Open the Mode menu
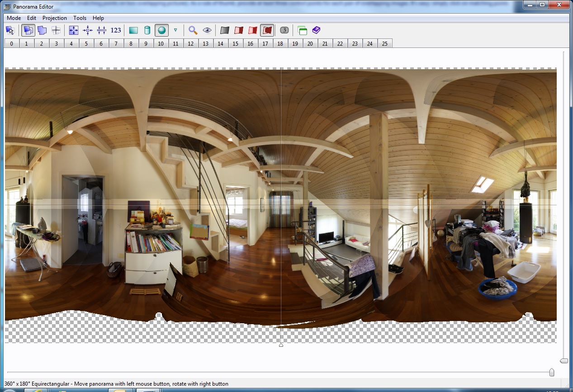This screenshot has width=573, height=392. tap(14, 18)
